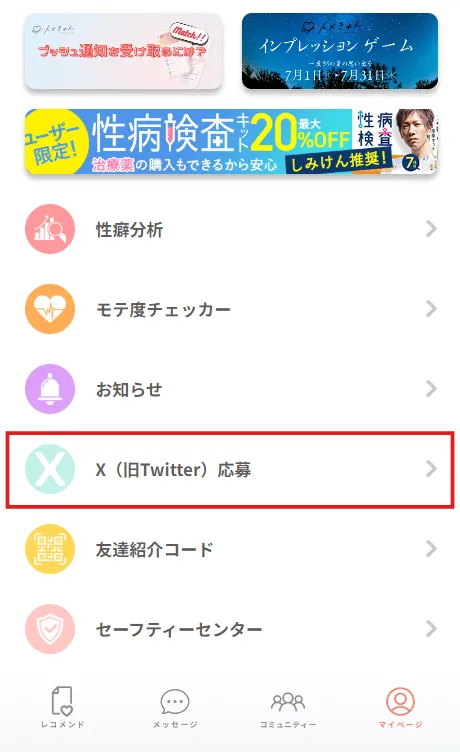Screen dimensions: 460x752
Task: Tap the purple bell お知らせ icon
Action: 50,389
